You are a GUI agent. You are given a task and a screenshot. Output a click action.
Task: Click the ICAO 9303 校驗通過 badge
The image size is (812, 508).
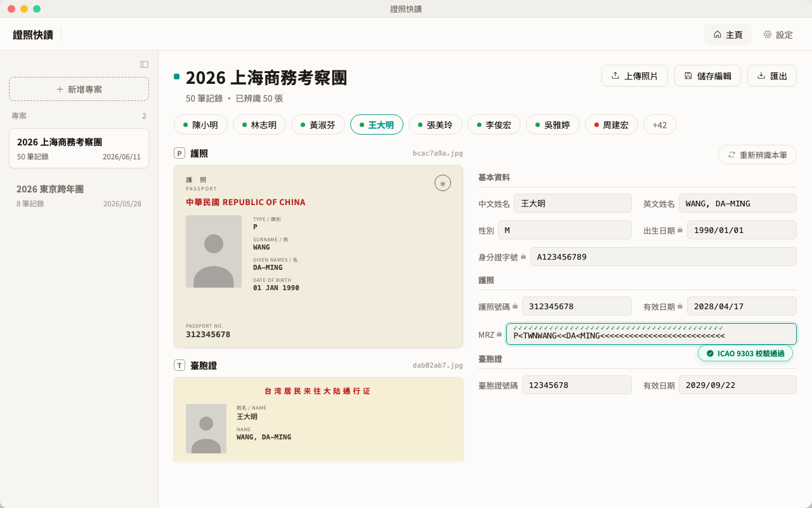pos(745,353)
